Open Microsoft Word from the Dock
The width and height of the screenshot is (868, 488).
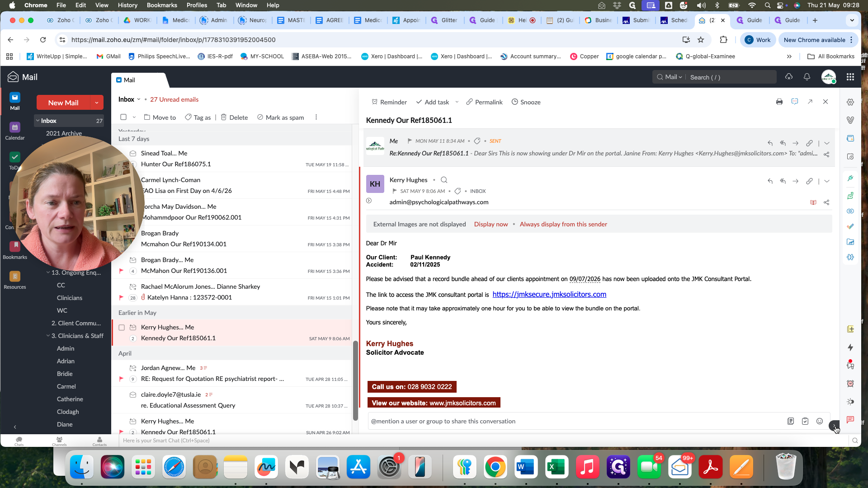[526, 467]
